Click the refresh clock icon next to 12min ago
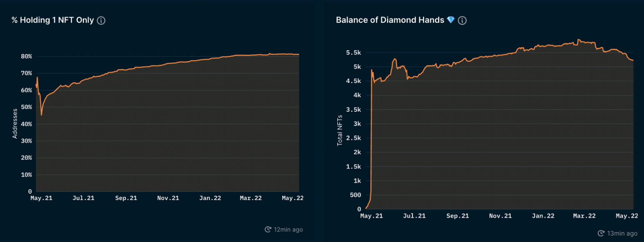The image size is (644, 242). pyautogui.click(x=268, y=230)
